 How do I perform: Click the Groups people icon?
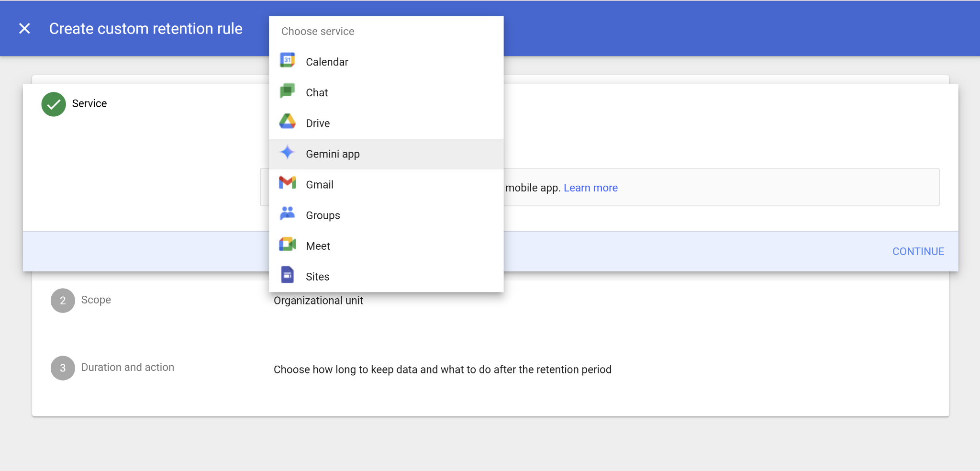point(287,213)
